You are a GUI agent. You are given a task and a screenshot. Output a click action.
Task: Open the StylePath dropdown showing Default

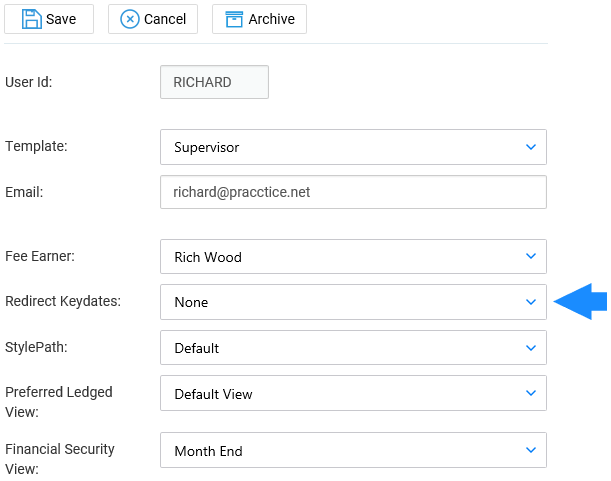(x=353, y=348)
